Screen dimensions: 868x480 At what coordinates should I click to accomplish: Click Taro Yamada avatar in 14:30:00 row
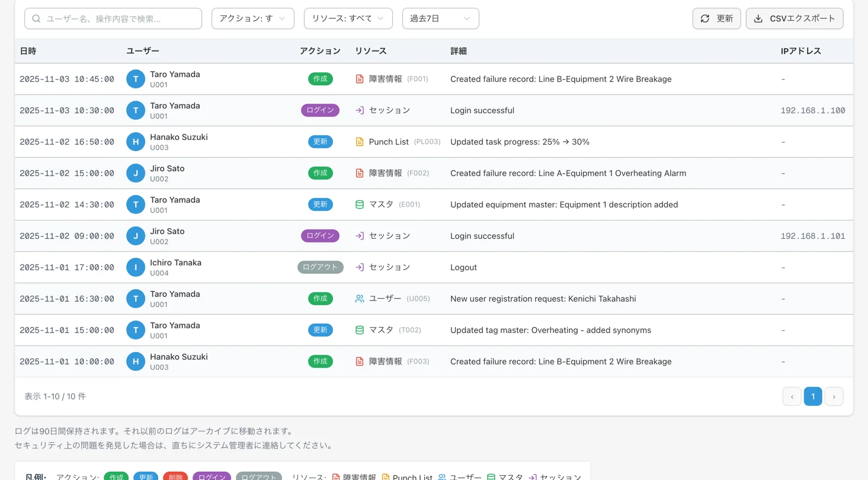pyautogui.click(x=136, y=204)
